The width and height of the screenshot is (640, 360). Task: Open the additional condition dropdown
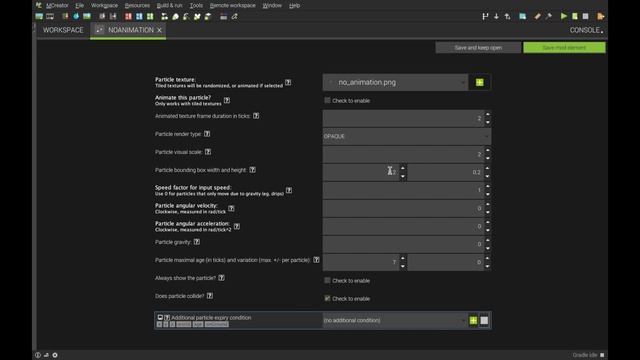pos(395,320)
